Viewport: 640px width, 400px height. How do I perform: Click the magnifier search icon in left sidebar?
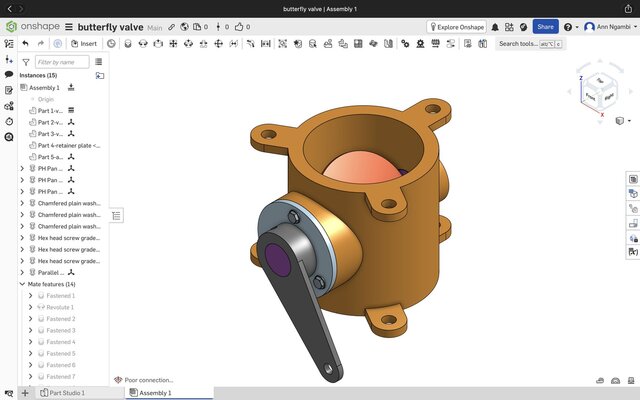(x=9, y=137)
